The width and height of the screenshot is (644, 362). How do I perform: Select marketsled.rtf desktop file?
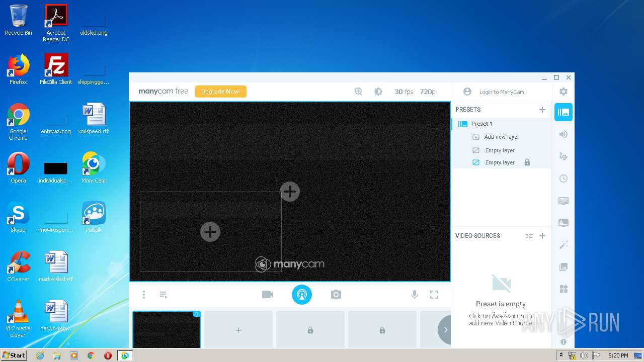56,266
